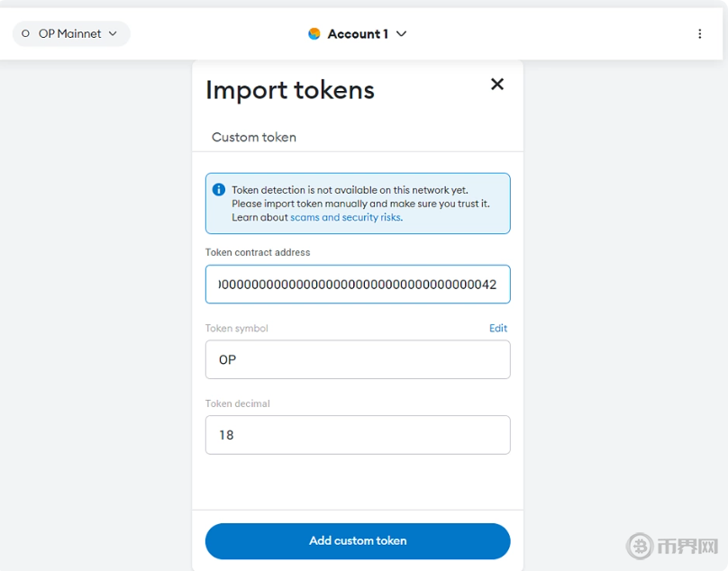The image size is (728, 571).
Task: Click the OP Mainnet network circle icon
Action: tap(26, 34)
